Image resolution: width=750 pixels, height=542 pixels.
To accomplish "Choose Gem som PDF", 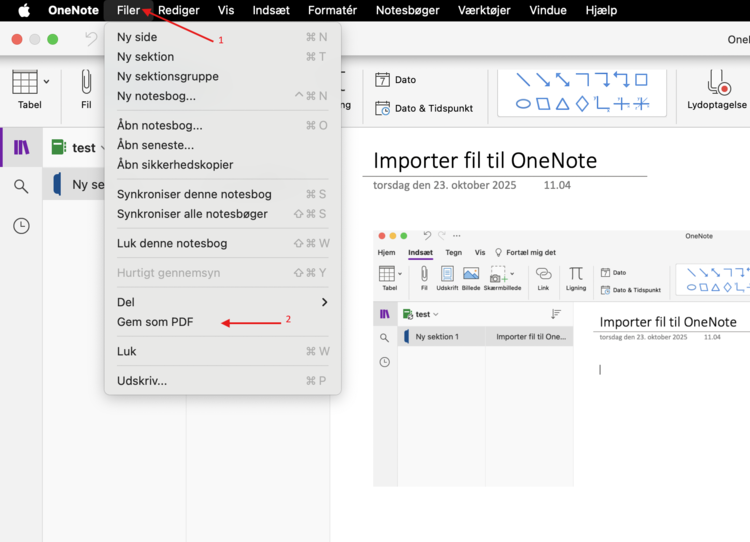I will coord(155,322).
